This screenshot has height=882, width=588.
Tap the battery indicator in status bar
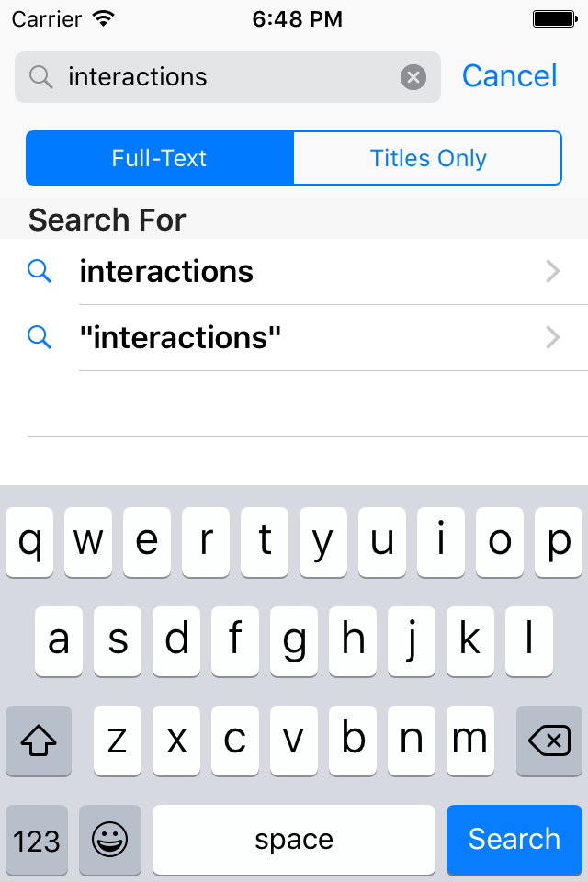click(554, 18)
